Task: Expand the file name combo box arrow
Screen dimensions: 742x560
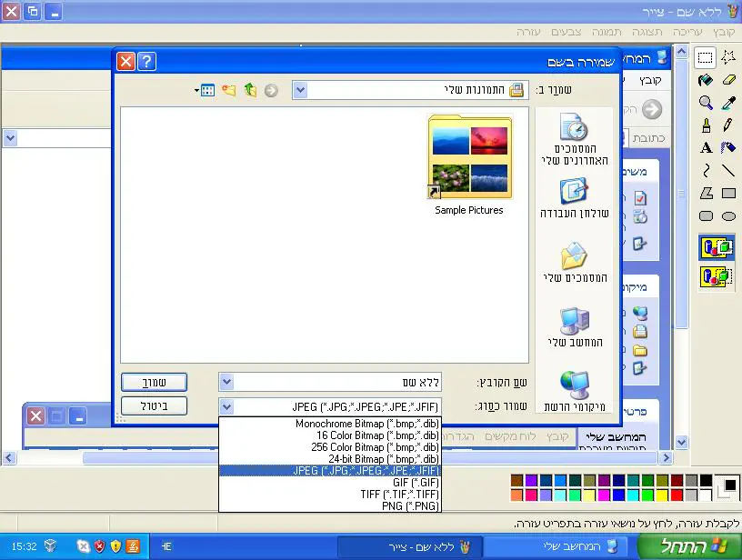Action: point(226,382)
